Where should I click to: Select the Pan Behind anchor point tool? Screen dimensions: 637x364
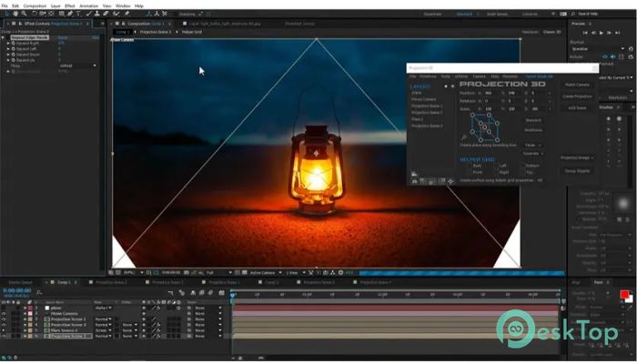click(x=51, y=14)
